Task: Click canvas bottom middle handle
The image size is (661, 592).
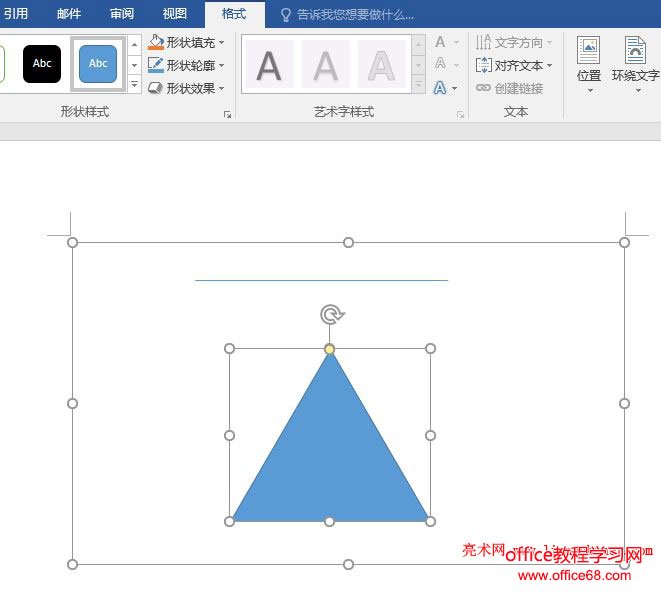Action: click(348, 564)
